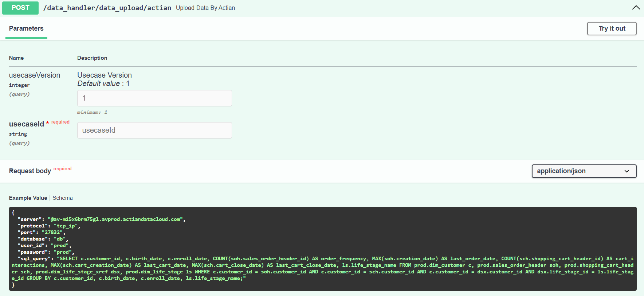The width and height of the screenshot is (644, 296).
Task: Open the application/json content type dropdown
Action: tap(584, 171)
